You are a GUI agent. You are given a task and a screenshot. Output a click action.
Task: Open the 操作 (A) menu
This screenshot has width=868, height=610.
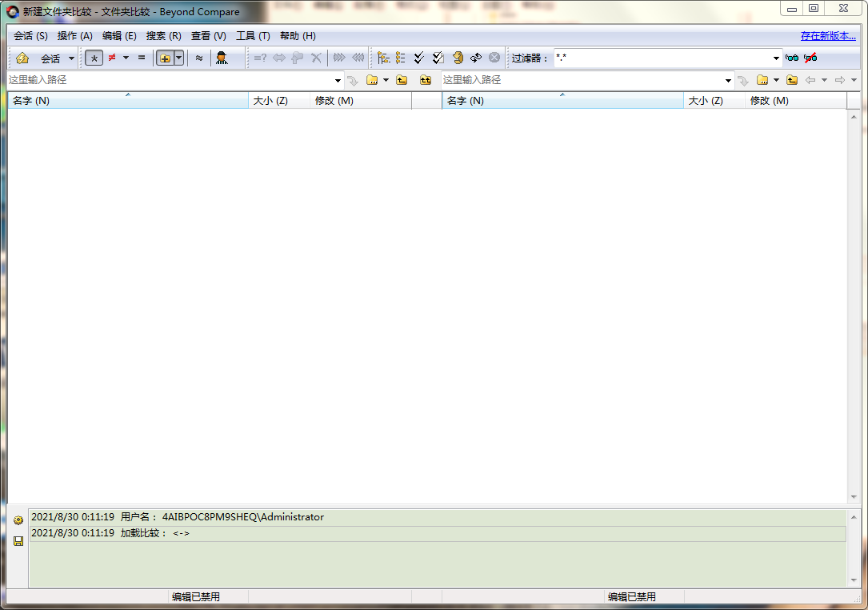pos(74,36)
